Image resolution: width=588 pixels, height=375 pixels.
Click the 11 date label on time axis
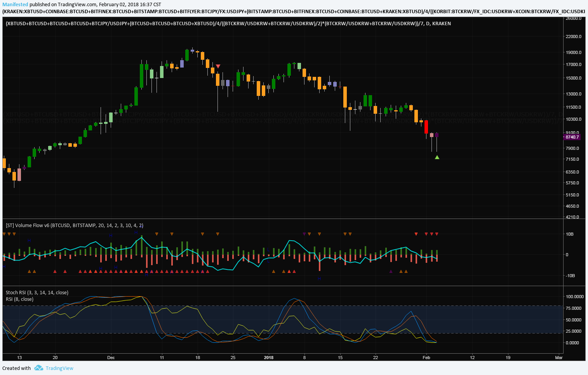pyautogui.click(x=162, y=358)
